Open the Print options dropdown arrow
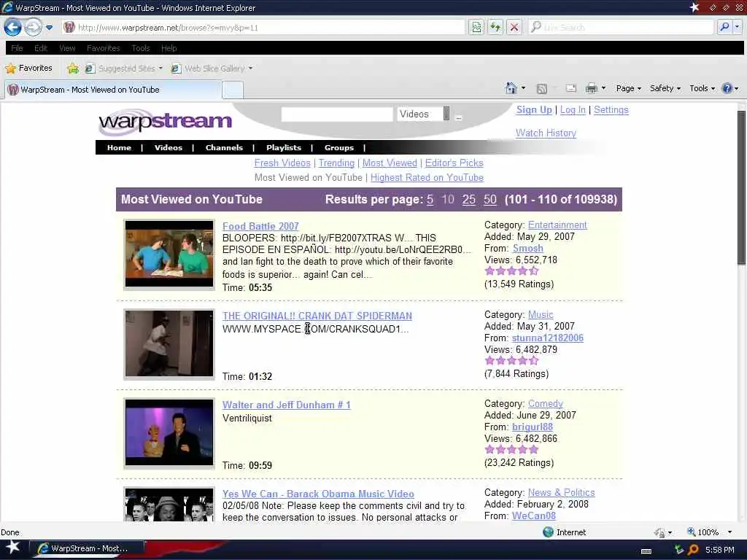 [603, 88]
